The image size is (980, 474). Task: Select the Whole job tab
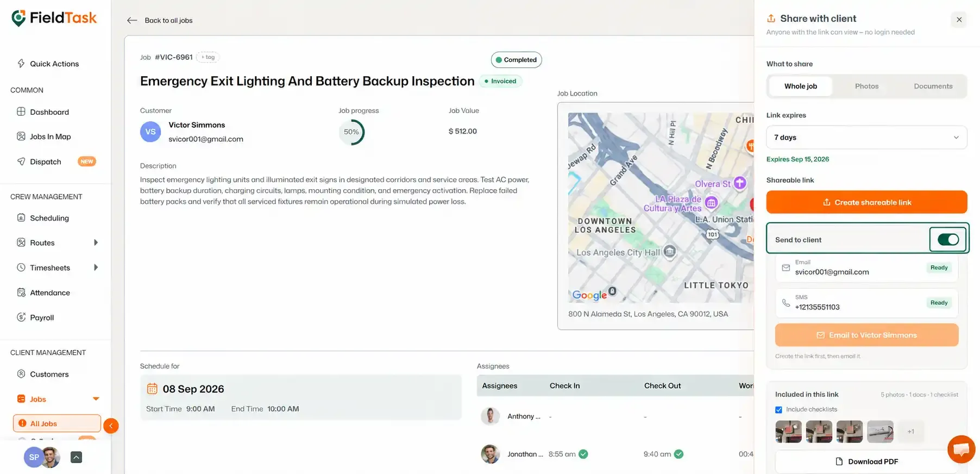click(x=801, y=86)
